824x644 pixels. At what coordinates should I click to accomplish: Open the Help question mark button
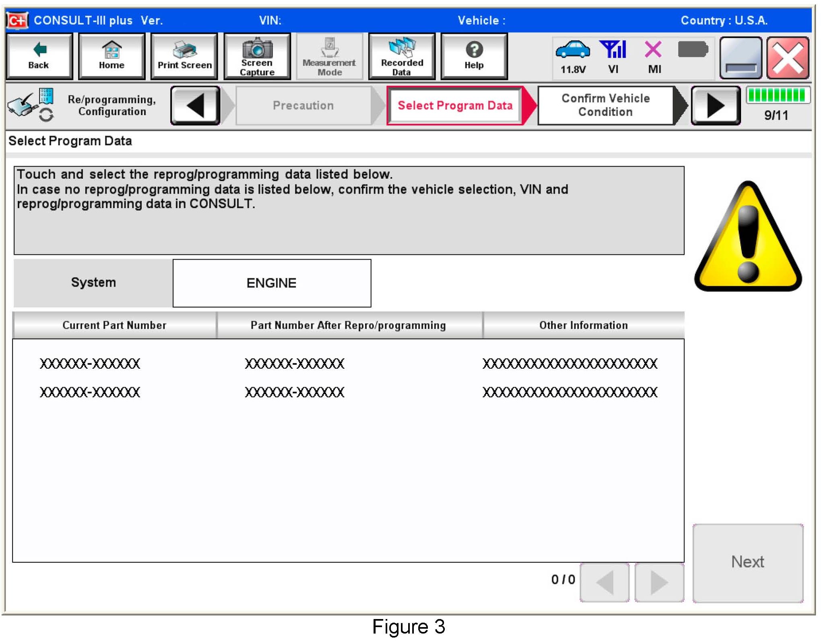(x=474, y=56)
